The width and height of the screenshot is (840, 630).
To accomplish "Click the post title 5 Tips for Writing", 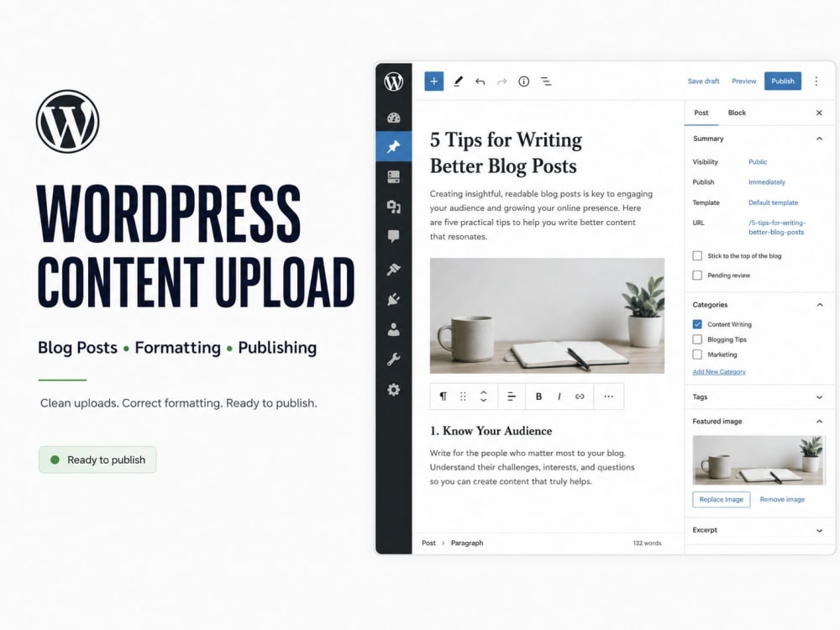I will click(506, 153).
